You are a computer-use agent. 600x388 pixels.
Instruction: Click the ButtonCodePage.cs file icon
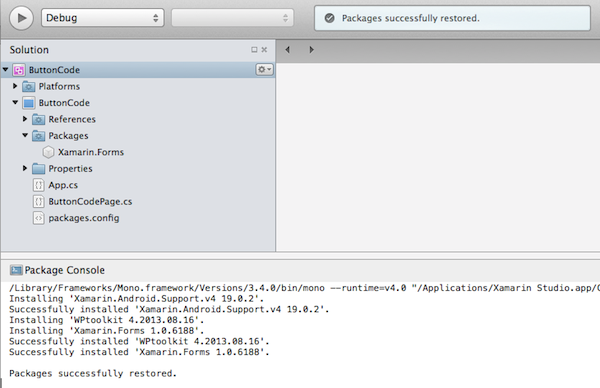point(38,202)
